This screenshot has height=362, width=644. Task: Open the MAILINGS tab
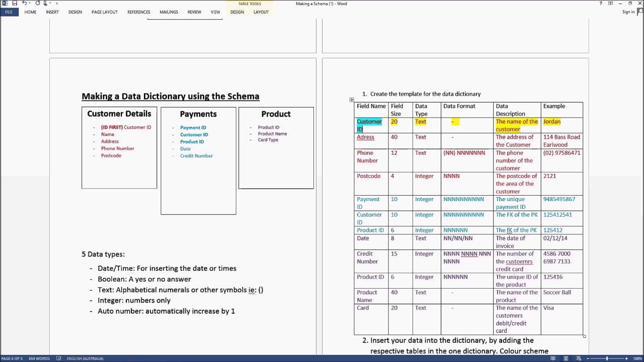point(169,12)
